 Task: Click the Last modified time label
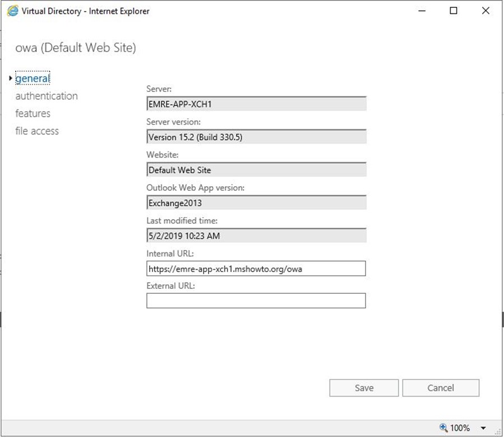tap(182, 220)
